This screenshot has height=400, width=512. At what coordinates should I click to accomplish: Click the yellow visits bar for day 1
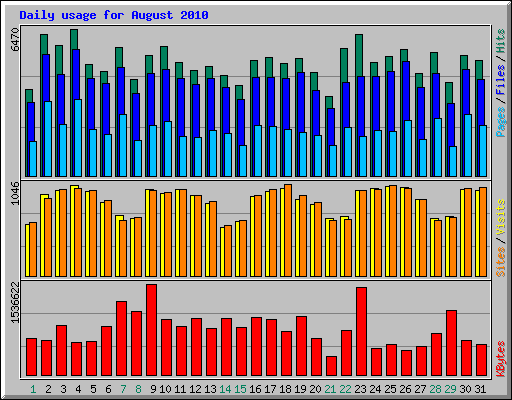pos(27,250)
